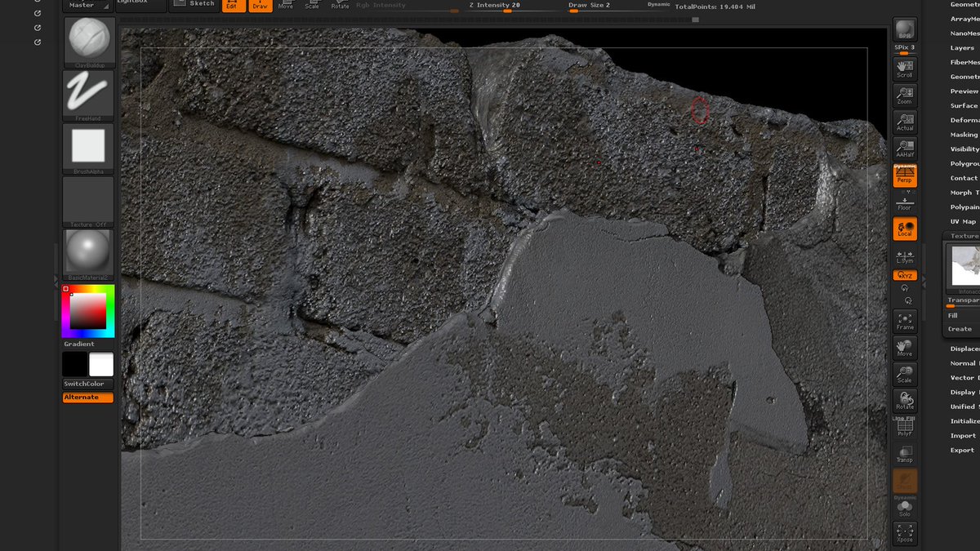
Task: Toggle Local transformations
Action: [x=905, y=229]
